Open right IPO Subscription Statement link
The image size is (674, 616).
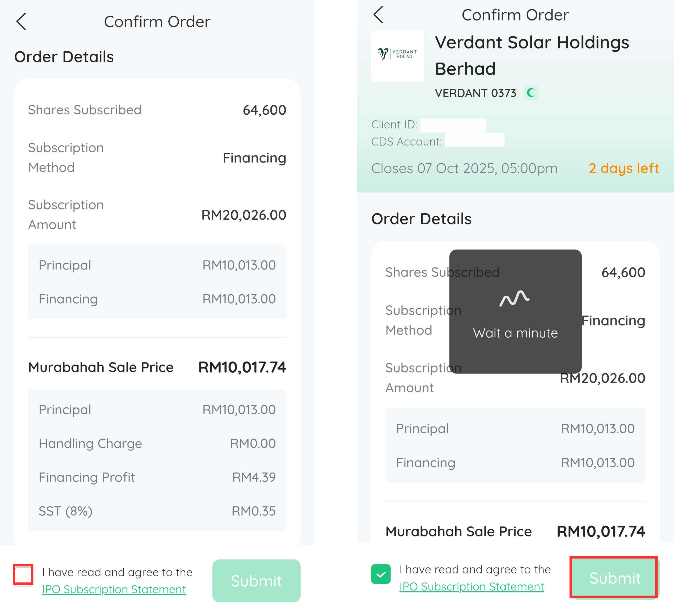pos(471,587)
